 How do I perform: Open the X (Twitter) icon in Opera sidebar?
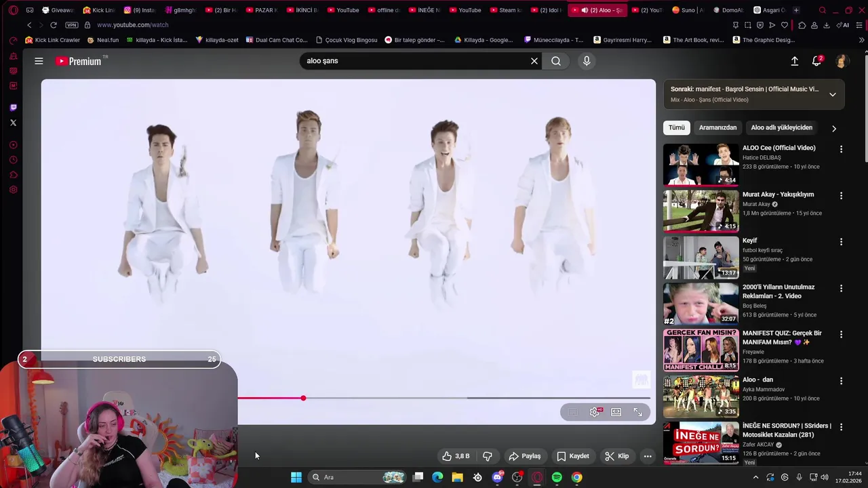13,123
